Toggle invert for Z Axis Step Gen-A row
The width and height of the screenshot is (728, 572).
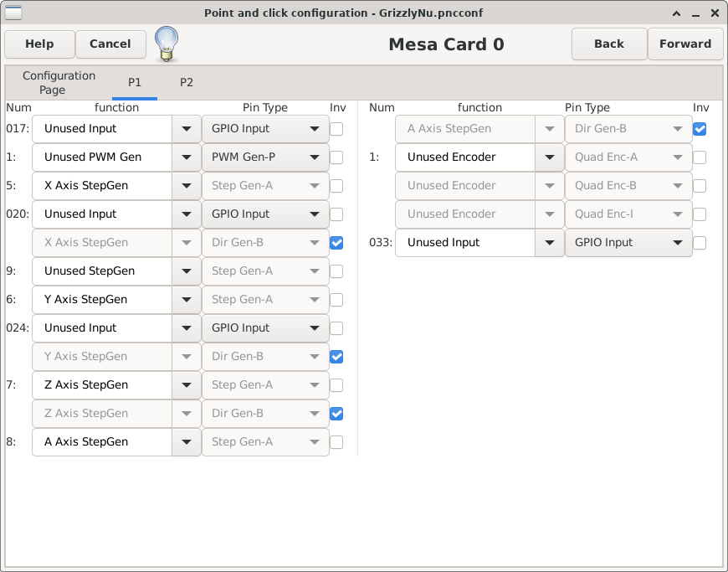336,385
